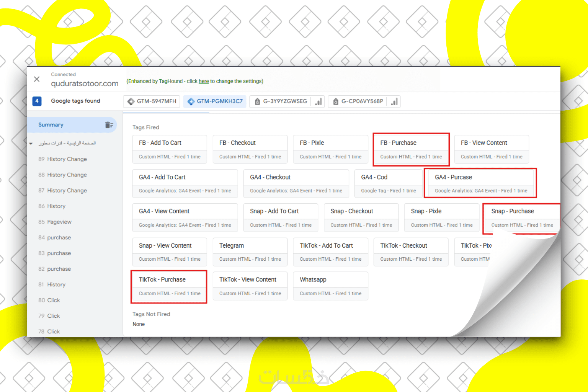Image resolution: width=588 pixels, height=392 pixels.
Task: Open the Telegram tag card
Action: (x=250, y=252)
